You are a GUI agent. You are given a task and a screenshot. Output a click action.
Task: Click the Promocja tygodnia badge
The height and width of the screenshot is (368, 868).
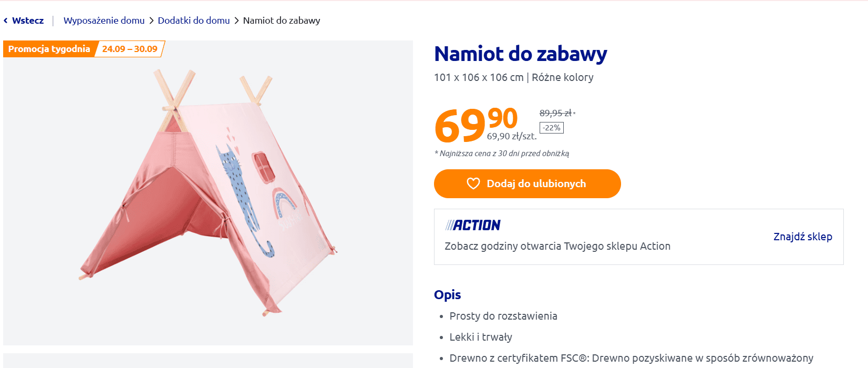click(49, 49)
